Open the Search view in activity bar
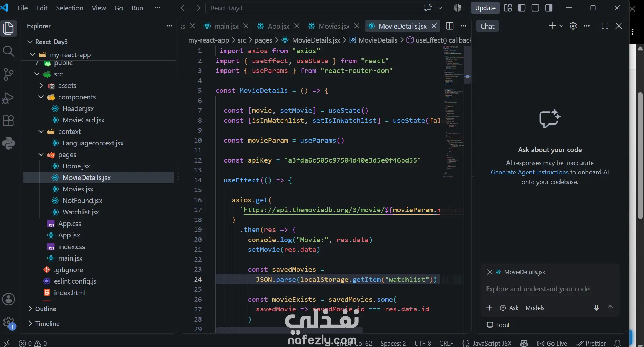Screen dimensions: 644x347 click(8, 51)
